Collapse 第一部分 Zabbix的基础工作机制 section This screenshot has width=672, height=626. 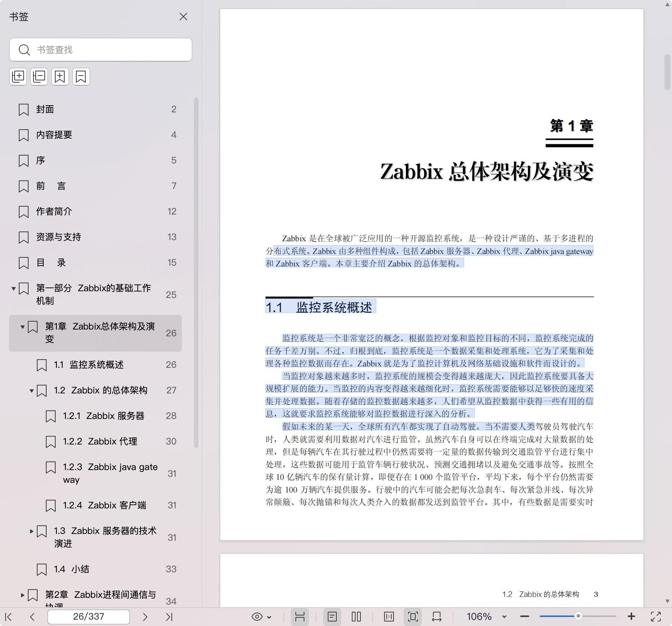point(14,289)
